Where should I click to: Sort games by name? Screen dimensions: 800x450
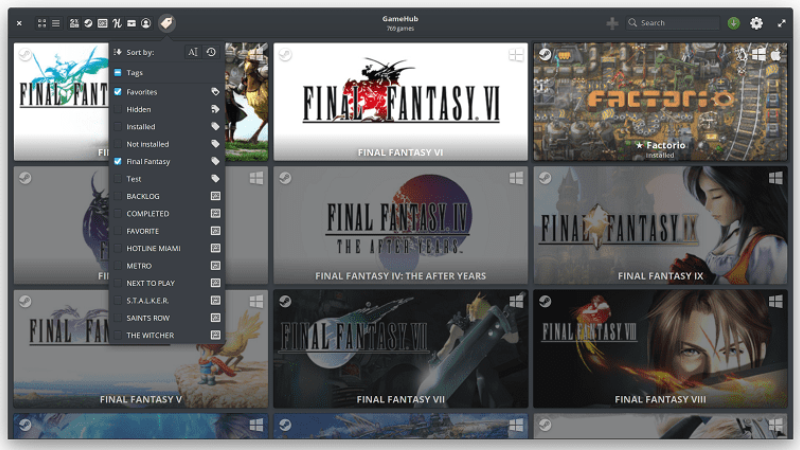click(192, 52)
